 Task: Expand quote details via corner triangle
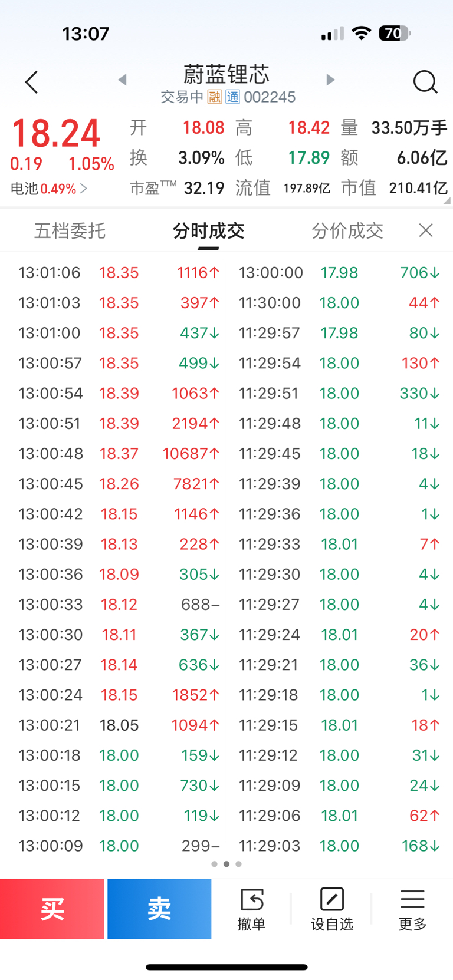click(447, 201)
